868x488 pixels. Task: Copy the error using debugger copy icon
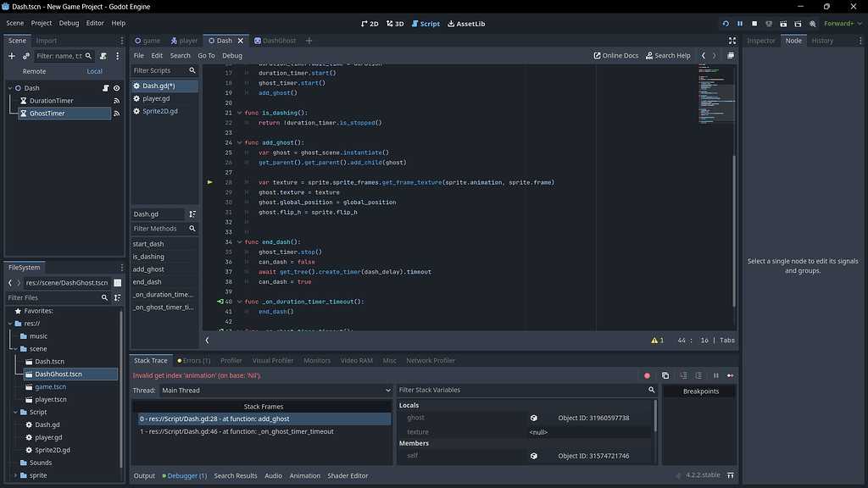(665, 374)
